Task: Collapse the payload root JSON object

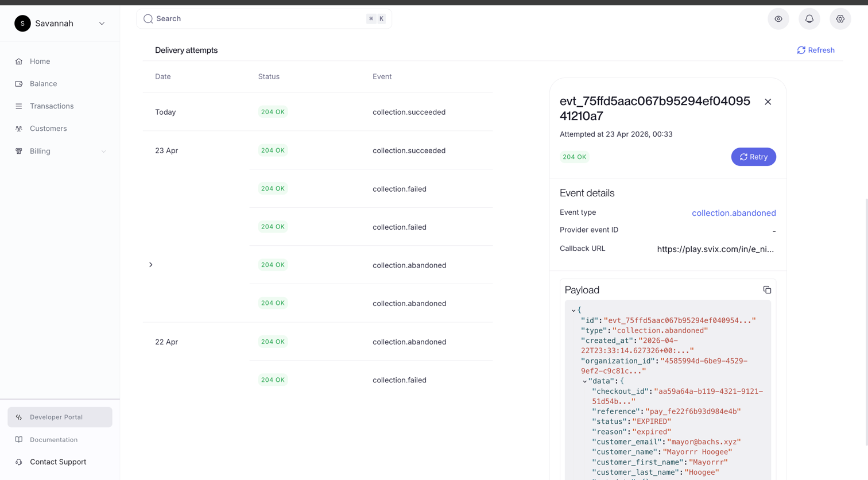Action: point(573,311)
